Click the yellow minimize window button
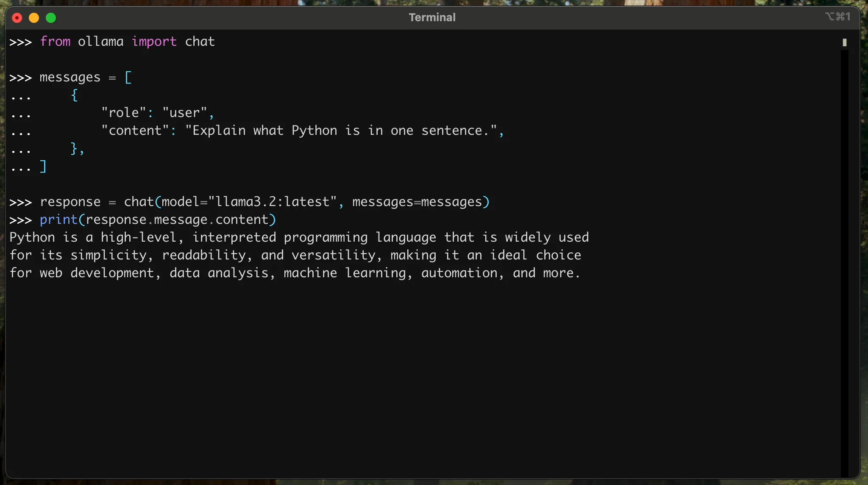 [x=34, y=18]
